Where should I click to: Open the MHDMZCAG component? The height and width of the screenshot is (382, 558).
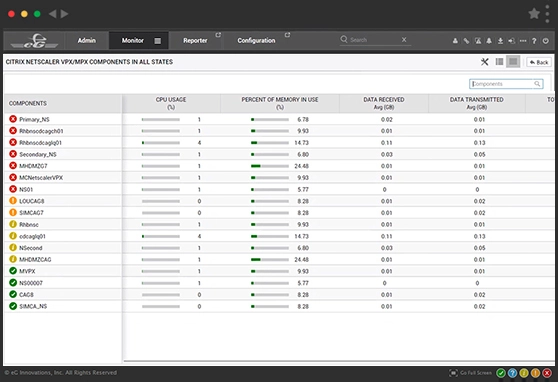point(35,260)
